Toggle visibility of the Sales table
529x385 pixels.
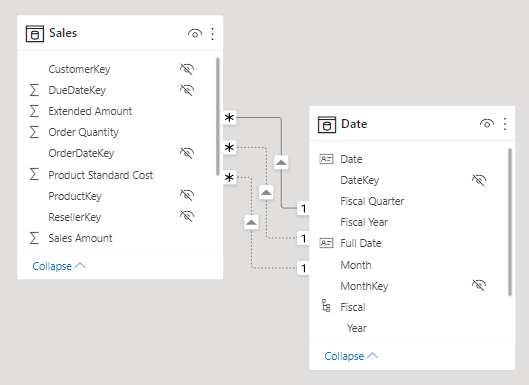pos(195,34)
